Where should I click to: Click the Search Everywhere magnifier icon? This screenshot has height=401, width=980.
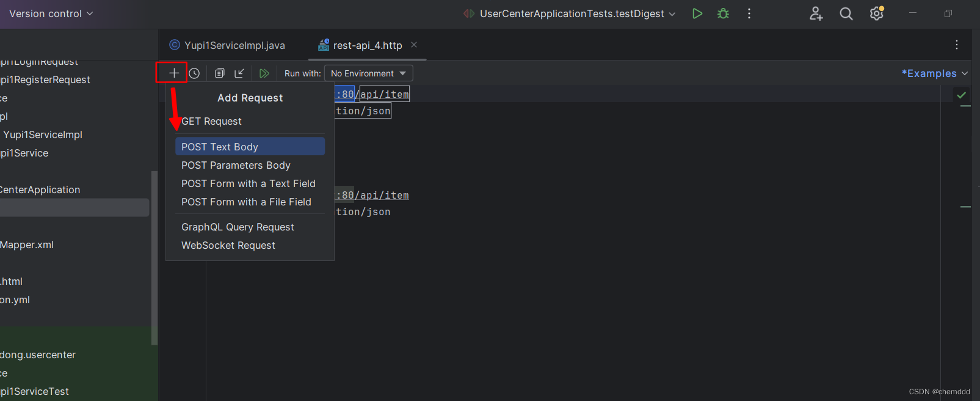(x=846, y=13)
